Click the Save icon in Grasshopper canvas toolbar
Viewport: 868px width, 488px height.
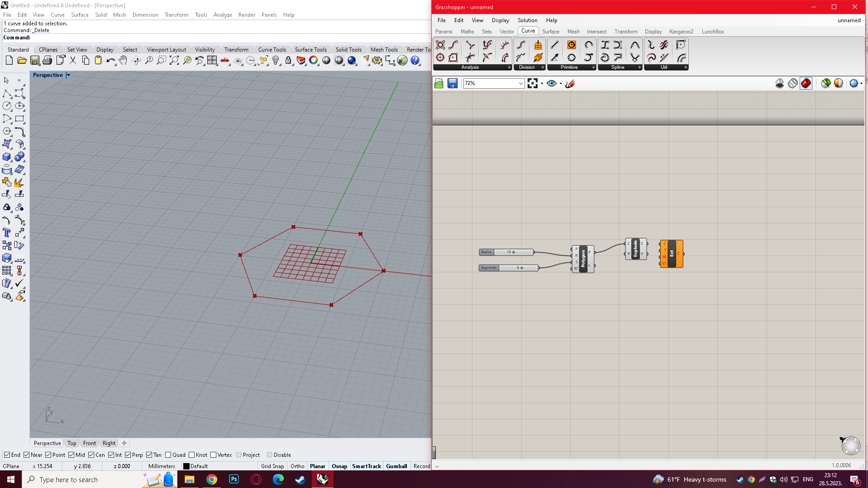tap(453, 83)
